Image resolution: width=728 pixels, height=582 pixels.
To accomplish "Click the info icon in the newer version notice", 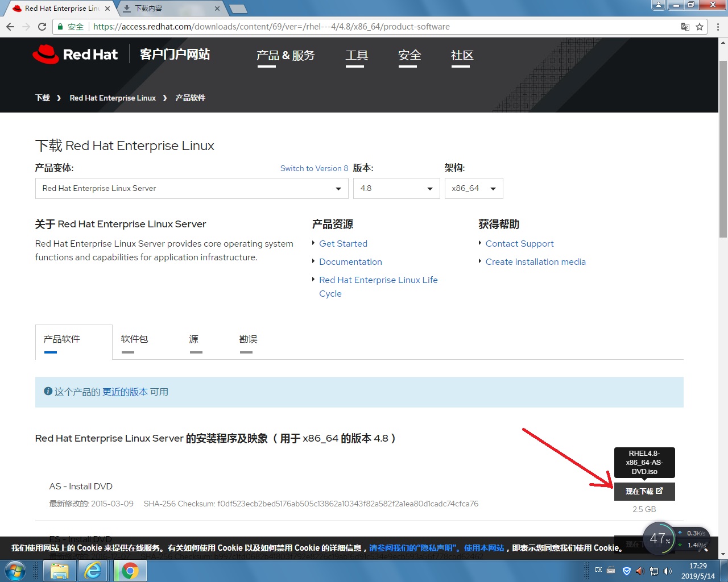I will [48, 391].
